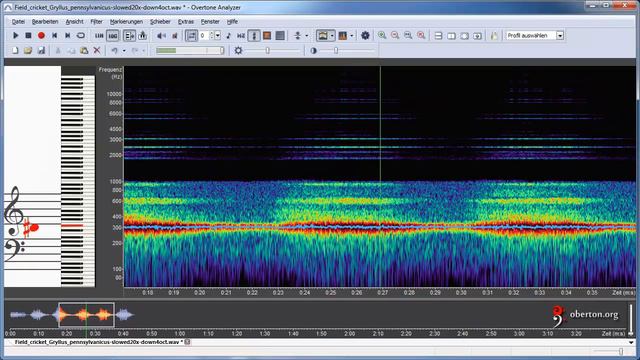Screen dimensions: 640x360
Task: Toggle the transpose icon before the number field
Action: coord(191,36)
